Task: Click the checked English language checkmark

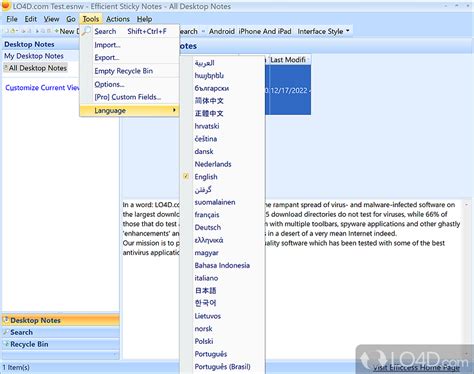Action: (186, 176)
